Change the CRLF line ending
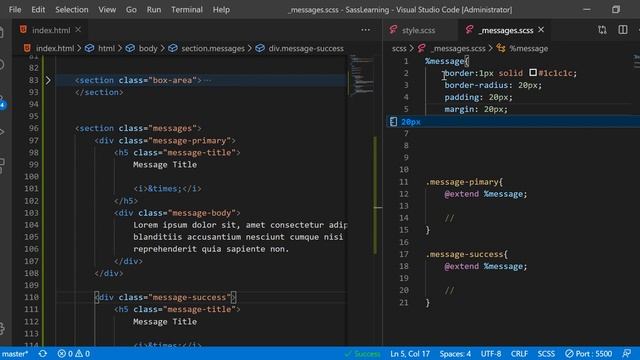Screen dimensions: 640x360 (519, 353)
